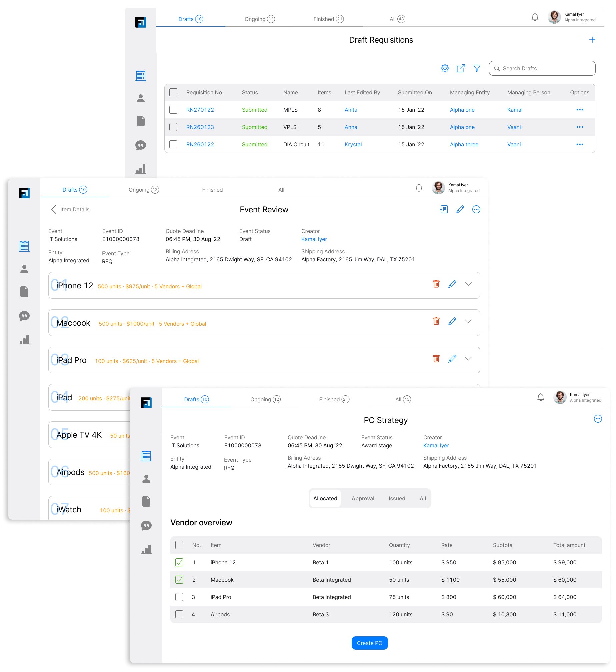Select the iPad Pro row checkbox
This screenshot has height=672, width=616.
point(179,597)
